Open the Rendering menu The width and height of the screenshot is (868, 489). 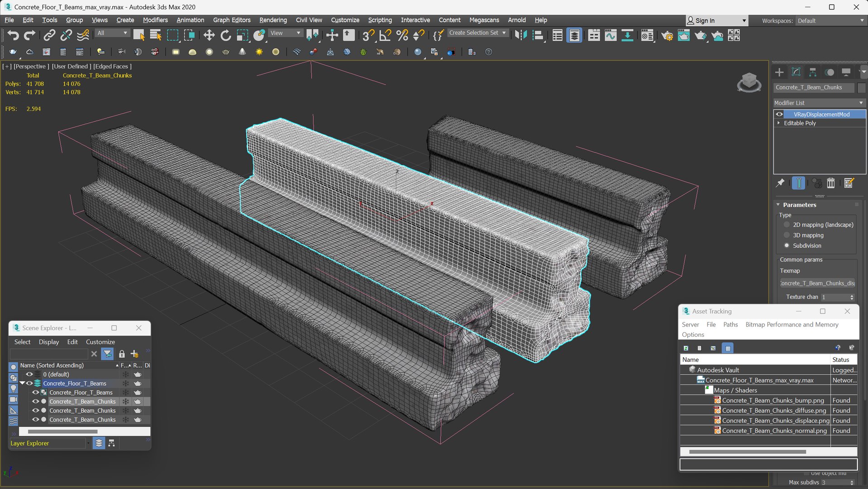[x=273, y=20]
